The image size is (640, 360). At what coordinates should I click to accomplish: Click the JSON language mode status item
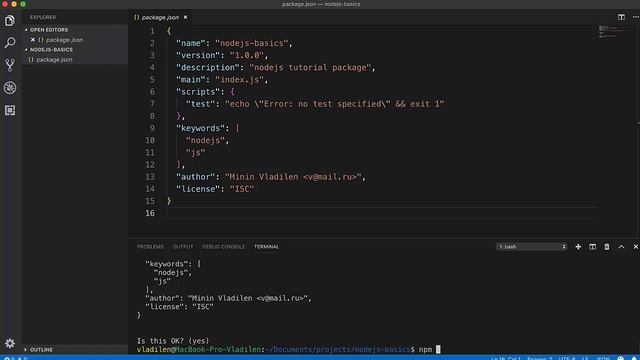[603, 358]
